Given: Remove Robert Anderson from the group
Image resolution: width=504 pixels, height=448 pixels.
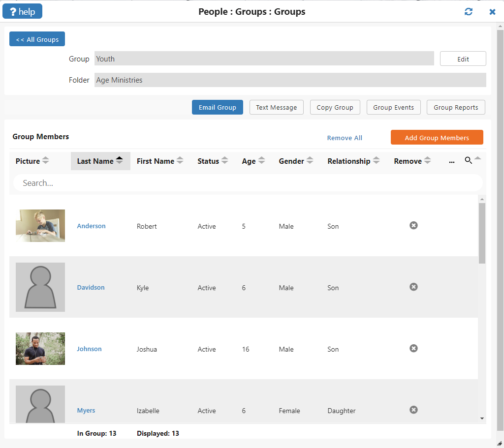Looking at the screenshot, I should tap(413, 225).
